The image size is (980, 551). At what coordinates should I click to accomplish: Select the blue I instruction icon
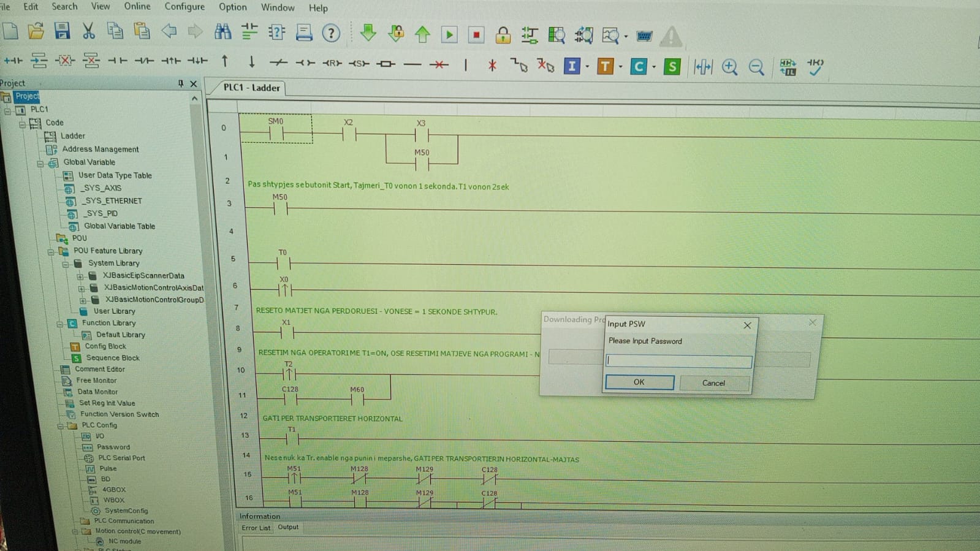pos(571,66)
